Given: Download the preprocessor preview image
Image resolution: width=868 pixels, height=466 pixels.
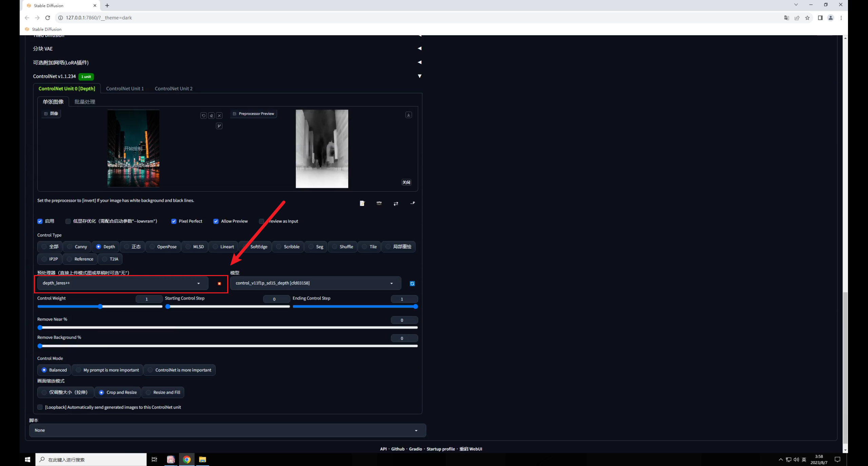Looking at the screenshot, I should click(409, 115).
